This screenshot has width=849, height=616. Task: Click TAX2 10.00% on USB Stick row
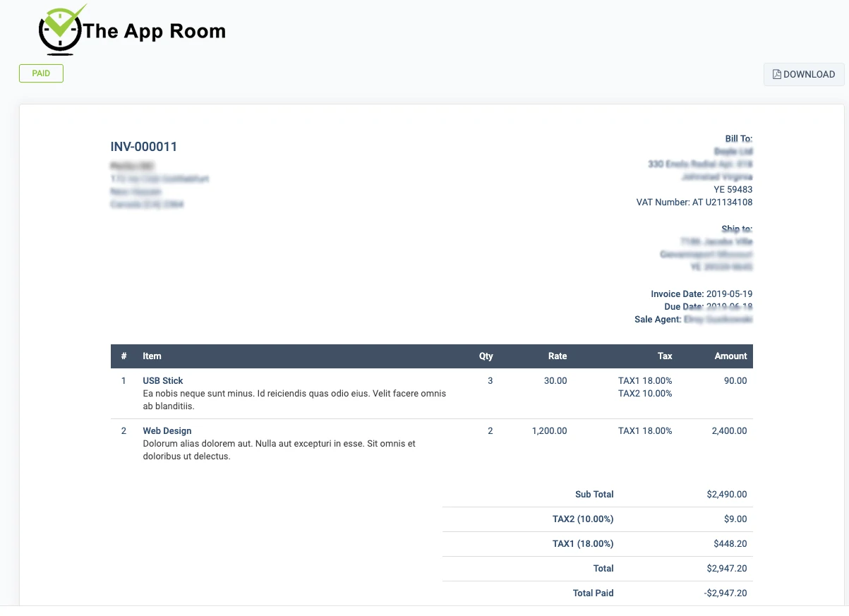point(645,394)
